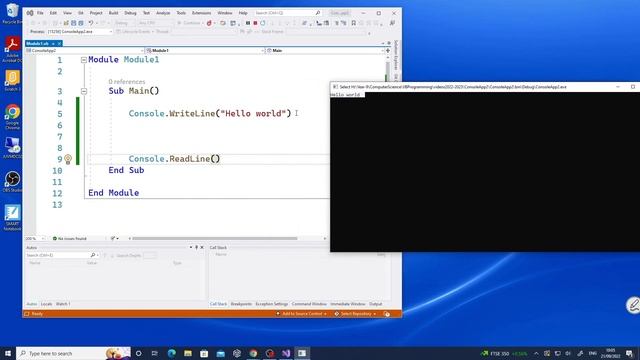
Task: Open the Edit menu
Action: point(53,13)
